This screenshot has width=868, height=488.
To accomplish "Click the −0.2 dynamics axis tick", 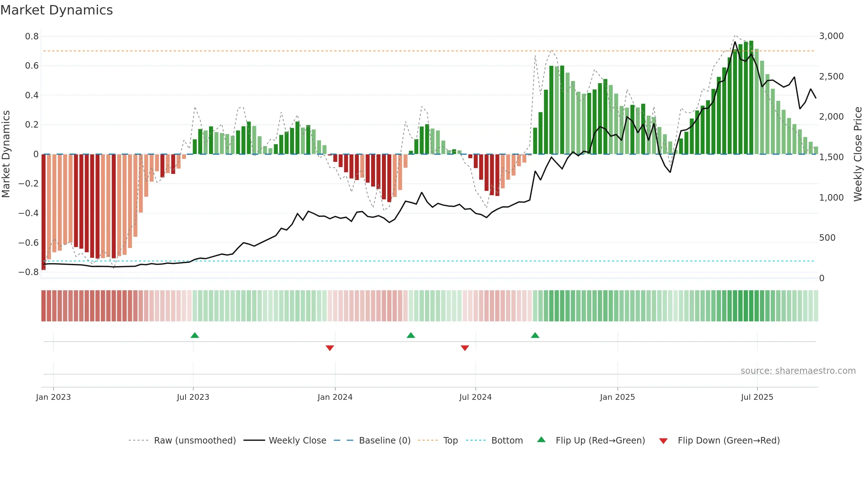I will [x=29, y=184].
